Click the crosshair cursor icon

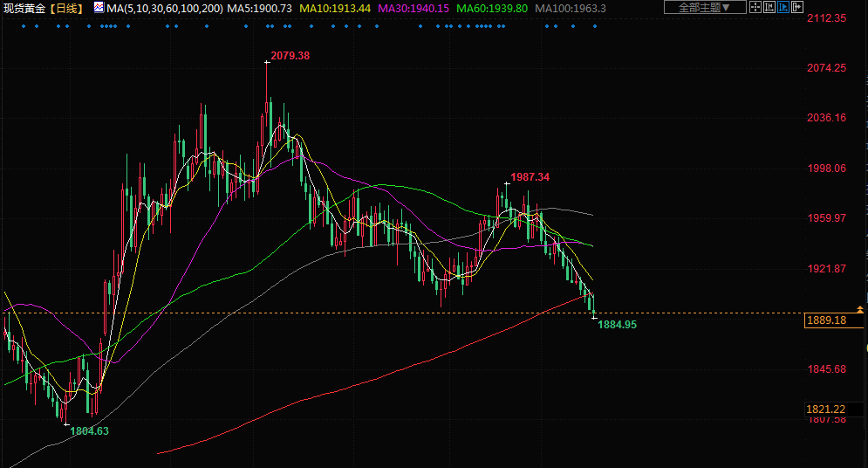755,8
